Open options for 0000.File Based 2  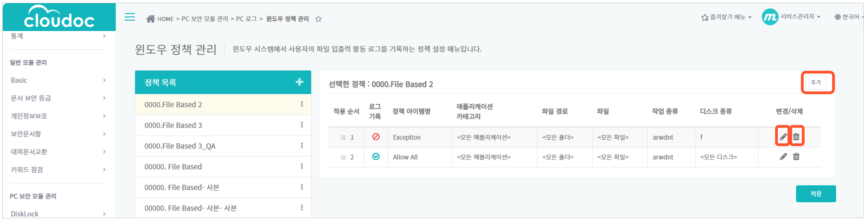[x=302, y=104]
